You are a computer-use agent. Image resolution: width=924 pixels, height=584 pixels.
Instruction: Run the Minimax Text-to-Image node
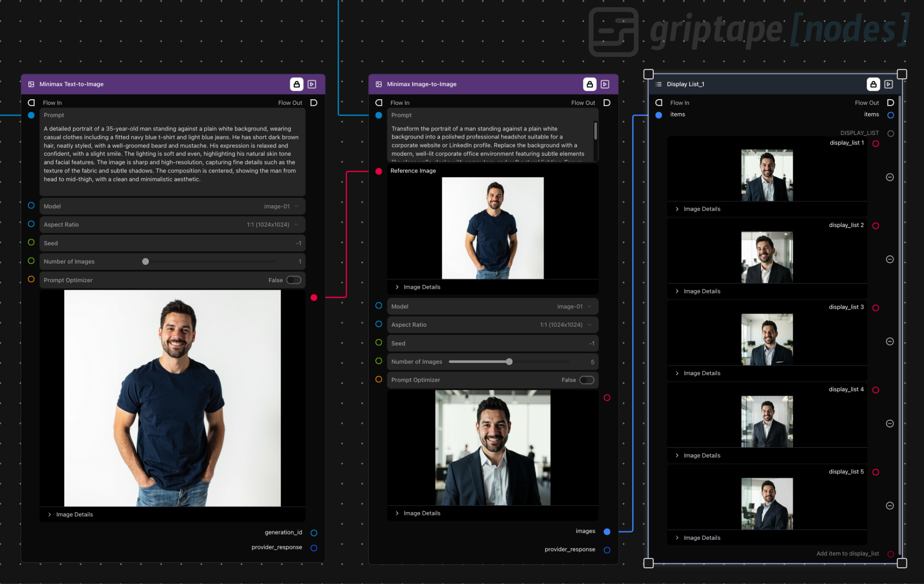click(312, 84)
